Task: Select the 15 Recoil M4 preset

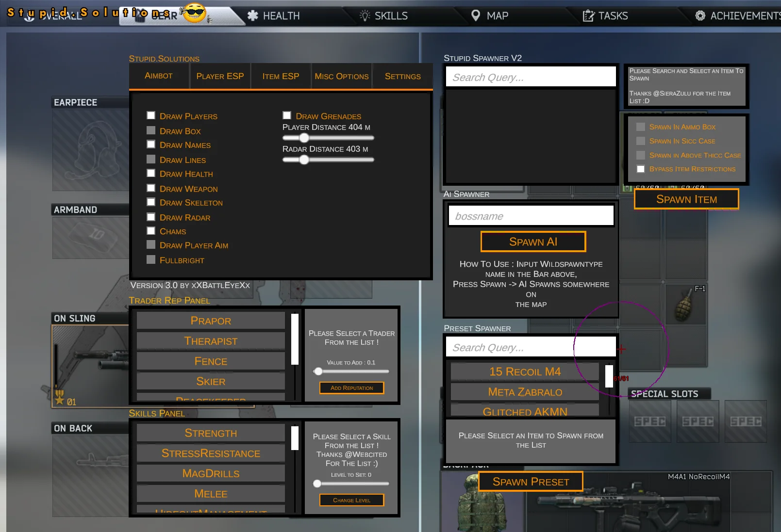Action: 525,371
